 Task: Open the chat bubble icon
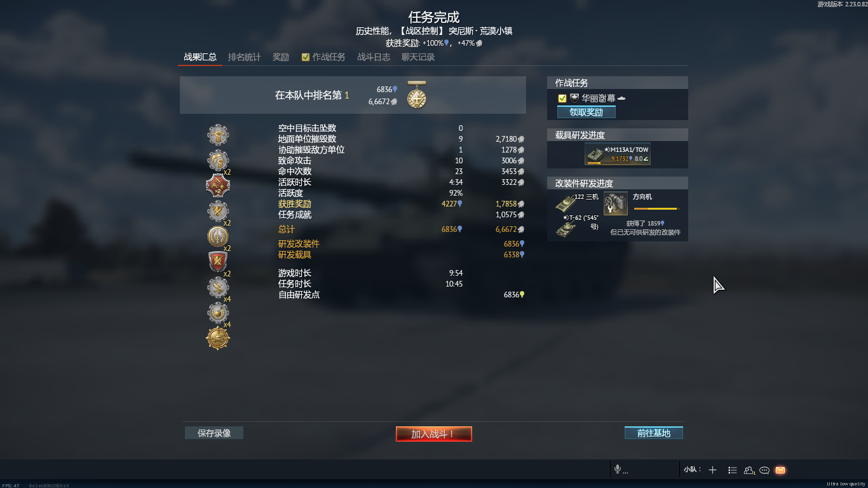tap(764, 470)
